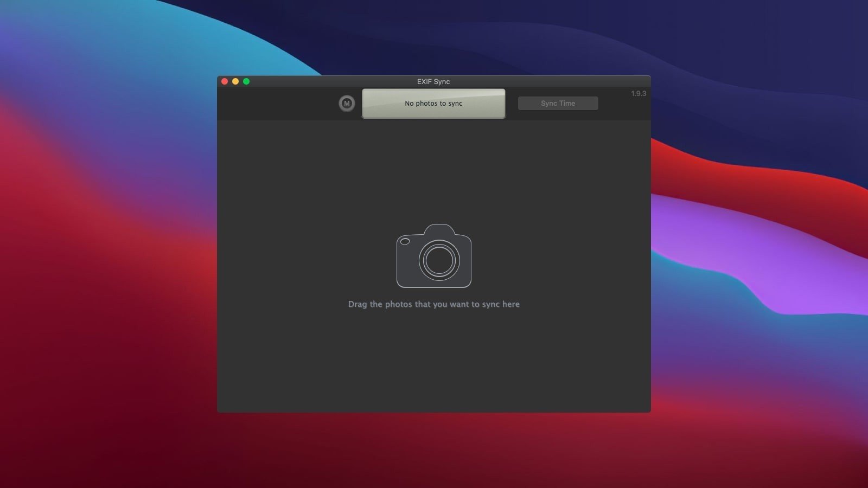Close the EXIF Sync window
Image resolution: width=868 pixels, height=488 pixels.
coord(225,81)
